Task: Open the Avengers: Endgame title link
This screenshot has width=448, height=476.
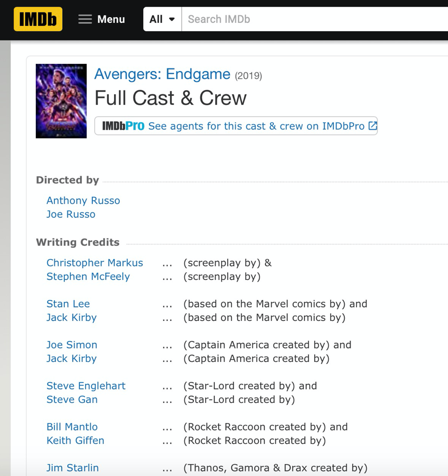Action: [x=162, y=74]
